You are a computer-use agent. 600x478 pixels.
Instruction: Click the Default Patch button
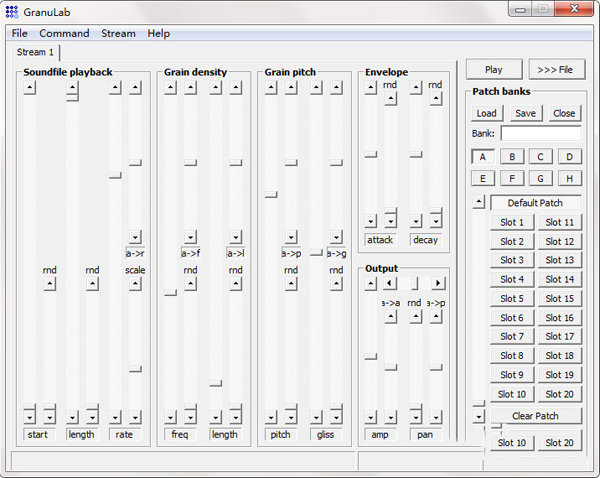click(x=535, y=203)
